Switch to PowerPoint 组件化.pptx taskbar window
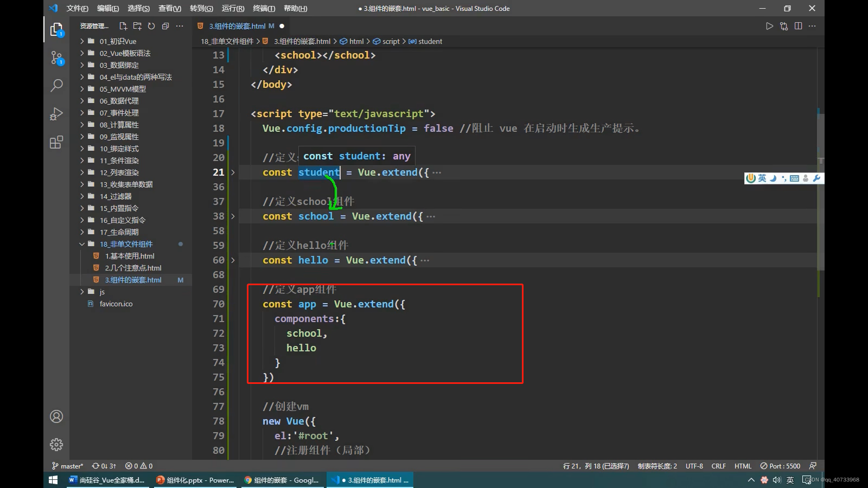Viewport: 868px width, 488px height. click(195, 480)
